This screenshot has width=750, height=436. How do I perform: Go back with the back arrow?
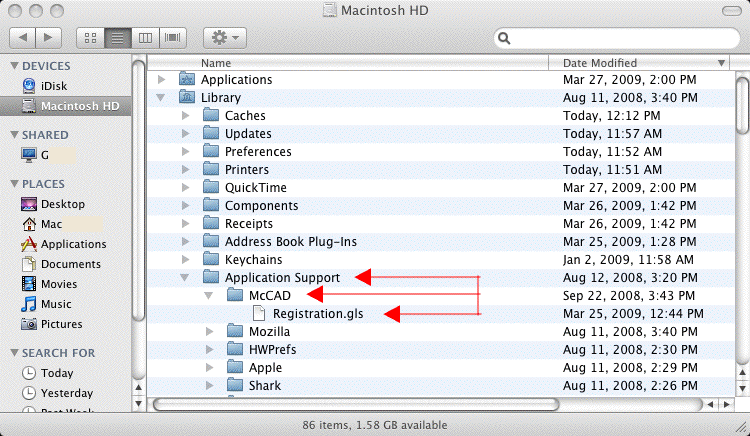(25, 38)
